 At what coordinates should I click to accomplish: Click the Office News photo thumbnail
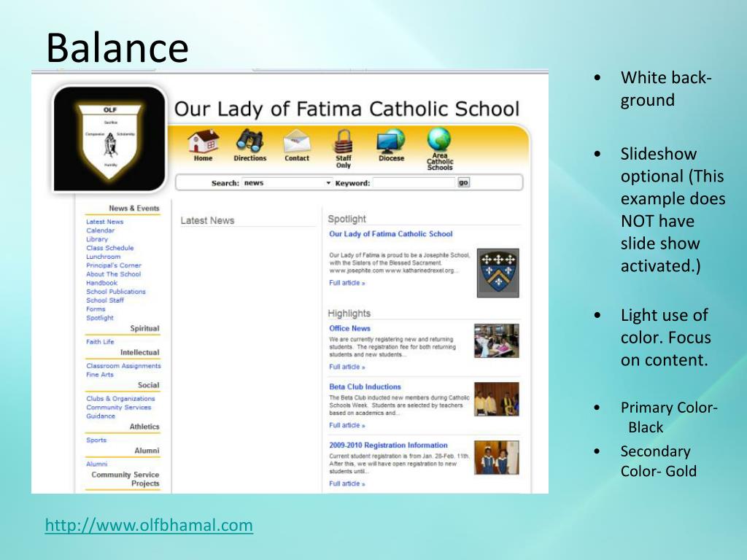pyautogui.click(x=496, y=341)
